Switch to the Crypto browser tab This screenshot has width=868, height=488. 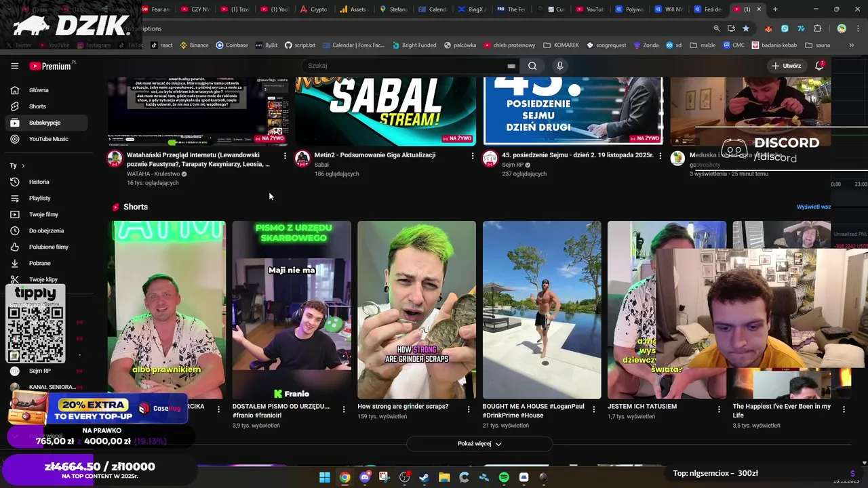314,9
